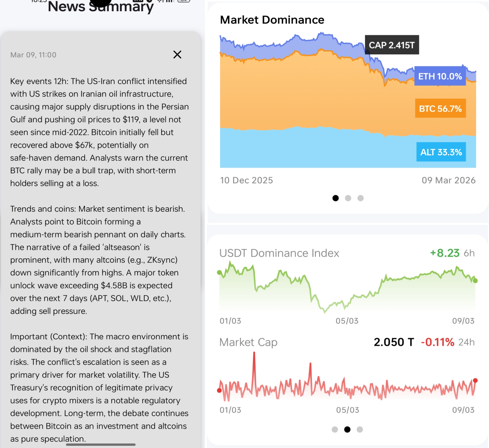Tap the network signal bars icon

169,1
